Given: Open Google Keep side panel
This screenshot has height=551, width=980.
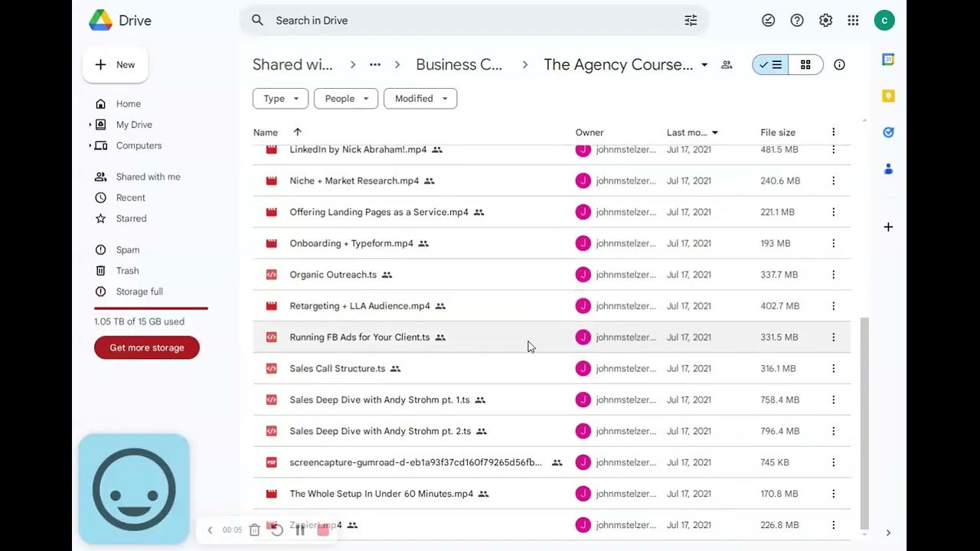Looking at the screenshot, I should click(x=888, y=96).
